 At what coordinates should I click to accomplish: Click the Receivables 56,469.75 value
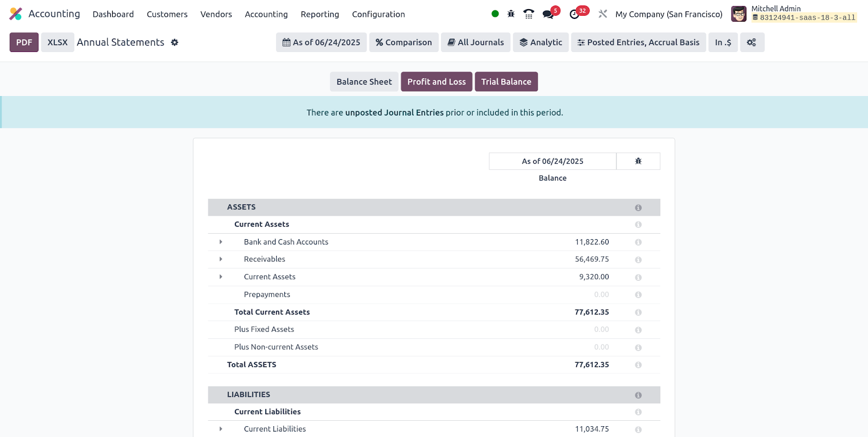click(x=592, y=259)
